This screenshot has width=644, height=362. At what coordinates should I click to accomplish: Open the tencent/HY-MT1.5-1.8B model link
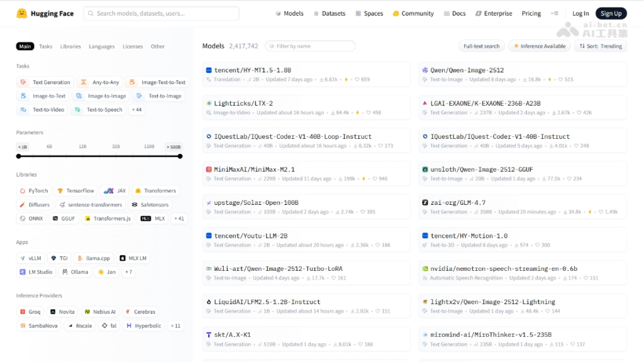coord(252,70)
